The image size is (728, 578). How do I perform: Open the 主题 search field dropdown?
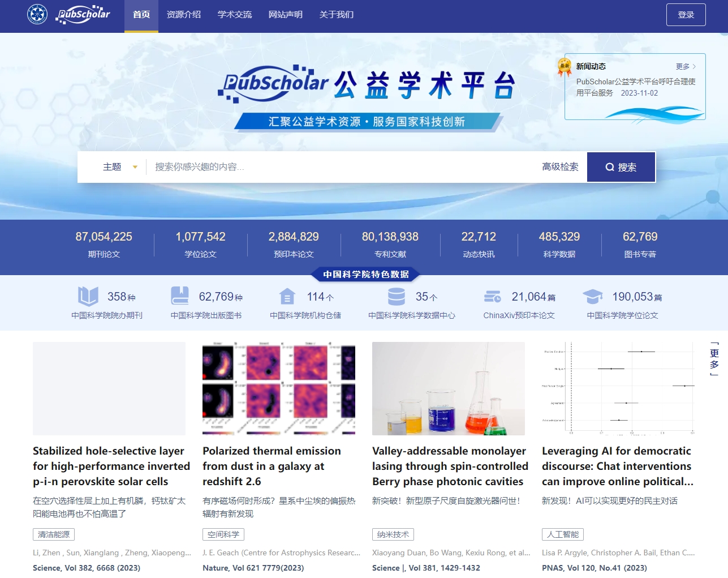(x=120, y=167)
